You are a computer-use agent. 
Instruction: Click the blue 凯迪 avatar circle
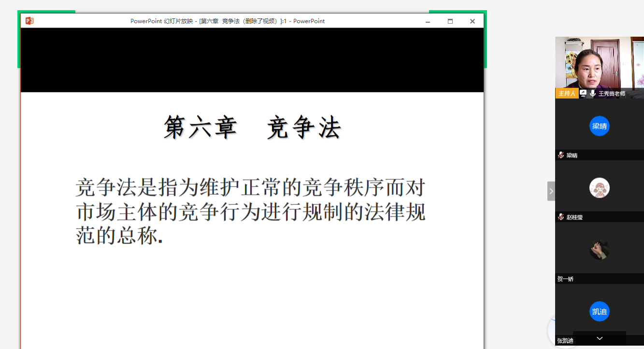pyautogui.click(x=599, y=312)
